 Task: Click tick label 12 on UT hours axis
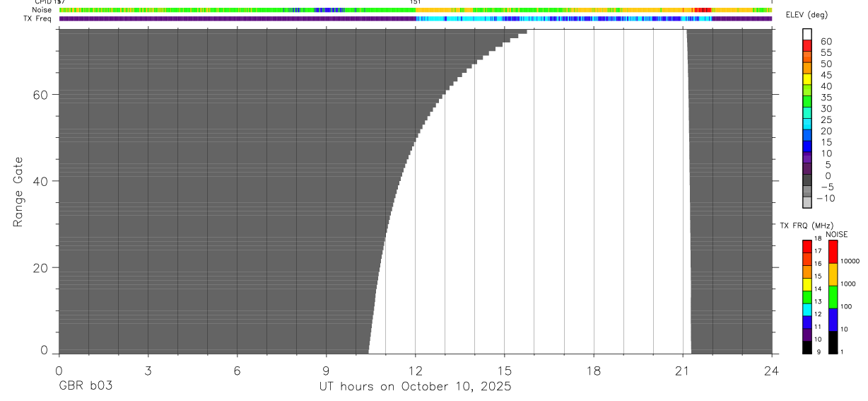(x=415, y=371)
